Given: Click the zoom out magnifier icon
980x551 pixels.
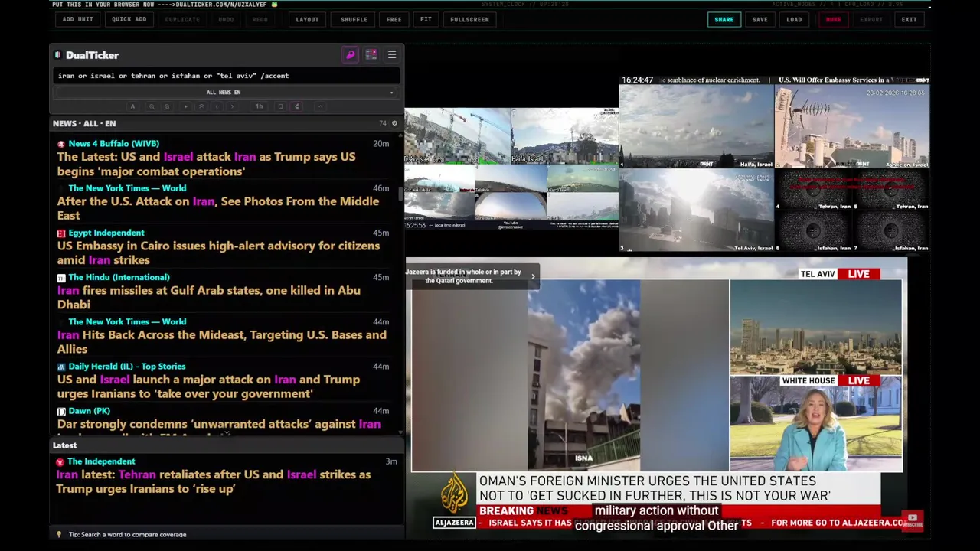Looking at the screenshot, I should click(x=152, y=106).
